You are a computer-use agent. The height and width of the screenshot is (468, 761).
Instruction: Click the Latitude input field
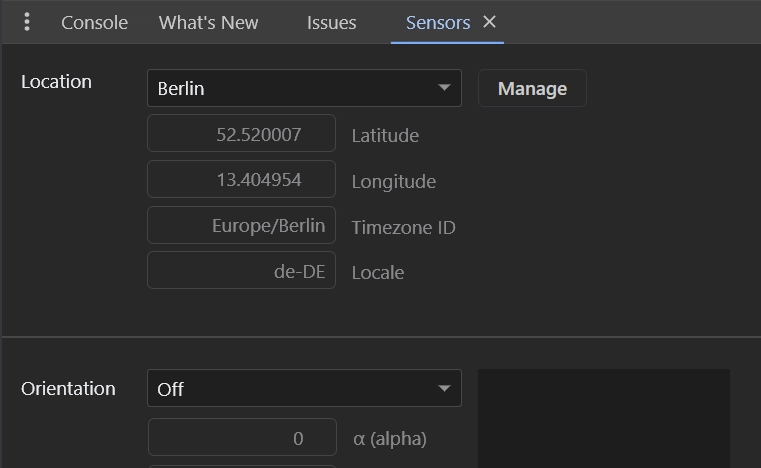coord(242,133)
